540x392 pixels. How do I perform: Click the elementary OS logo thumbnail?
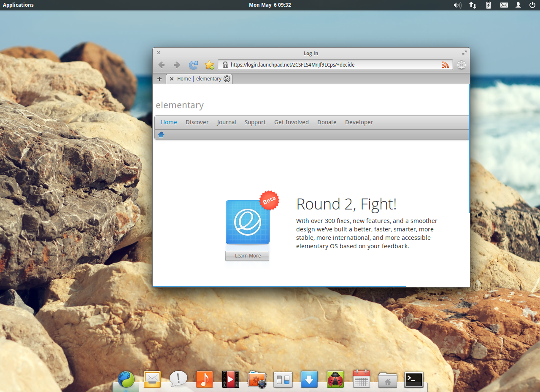coord(248,222)
